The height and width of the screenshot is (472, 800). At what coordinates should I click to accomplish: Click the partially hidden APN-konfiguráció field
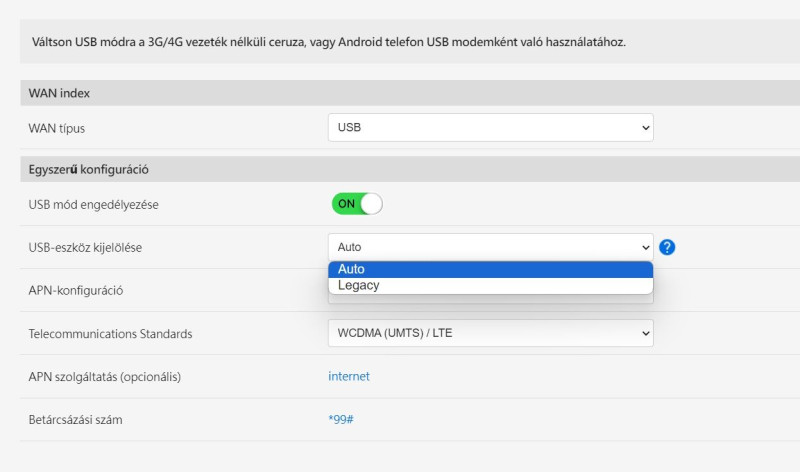[490, 299]
